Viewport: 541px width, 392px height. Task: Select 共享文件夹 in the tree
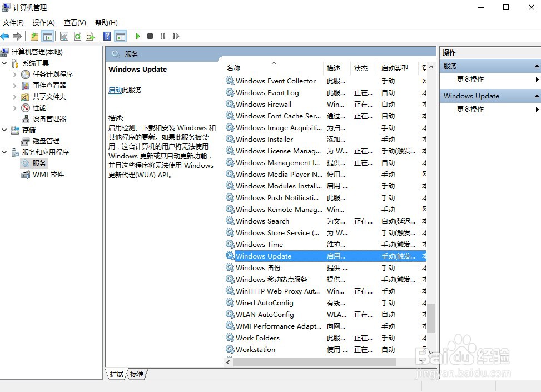pyautogui.click(x=49, y=96)
